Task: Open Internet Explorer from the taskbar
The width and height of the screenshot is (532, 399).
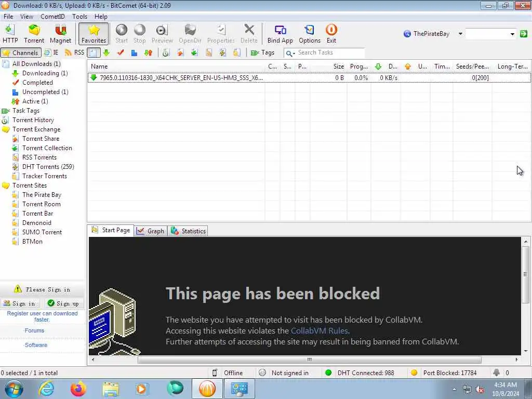Action: (x=46, y=389)
